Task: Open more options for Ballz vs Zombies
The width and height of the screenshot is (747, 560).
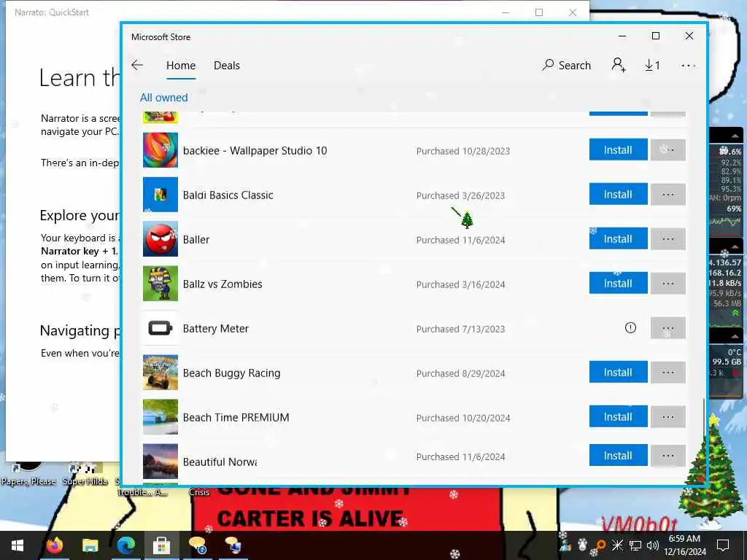Action: point(668,284)
